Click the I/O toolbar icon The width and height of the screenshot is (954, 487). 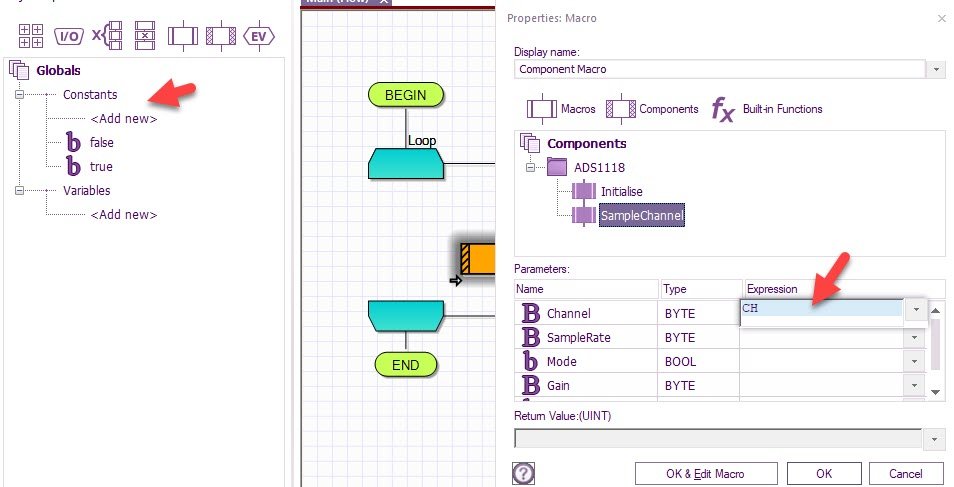68,37
